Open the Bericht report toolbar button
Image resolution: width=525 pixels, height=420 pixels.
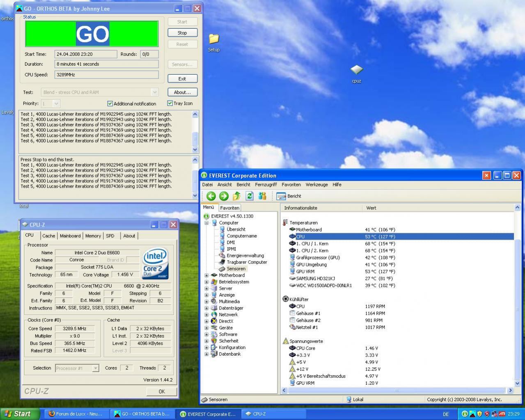pos(289,196)
